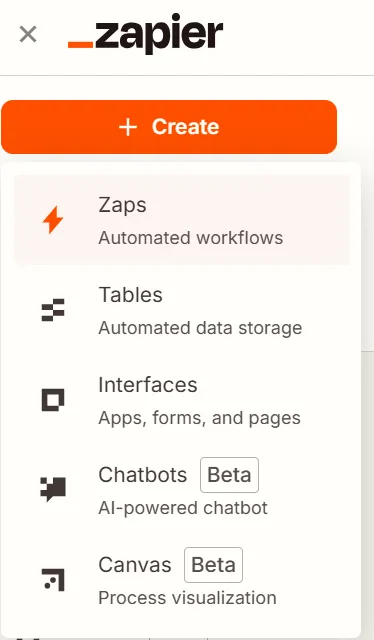Click the AI-powered chatbot subtitle
The height and width of the screenshot is (640, 374).
[183, 508]
